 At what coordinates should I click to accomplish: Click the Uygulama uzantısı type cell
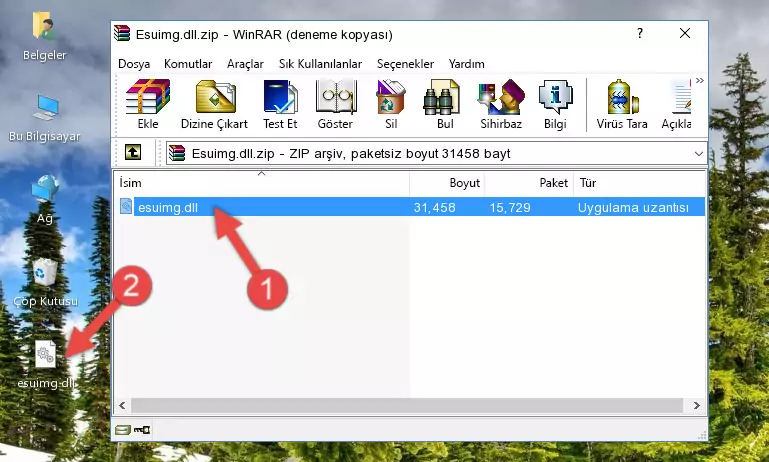(633, 207)
